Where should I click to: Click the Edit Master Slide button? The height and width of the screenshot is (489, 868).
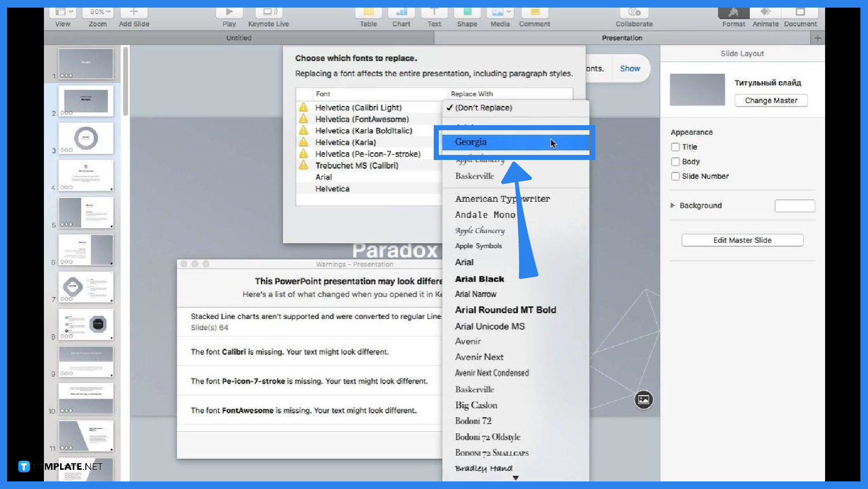tap(742, 240)
